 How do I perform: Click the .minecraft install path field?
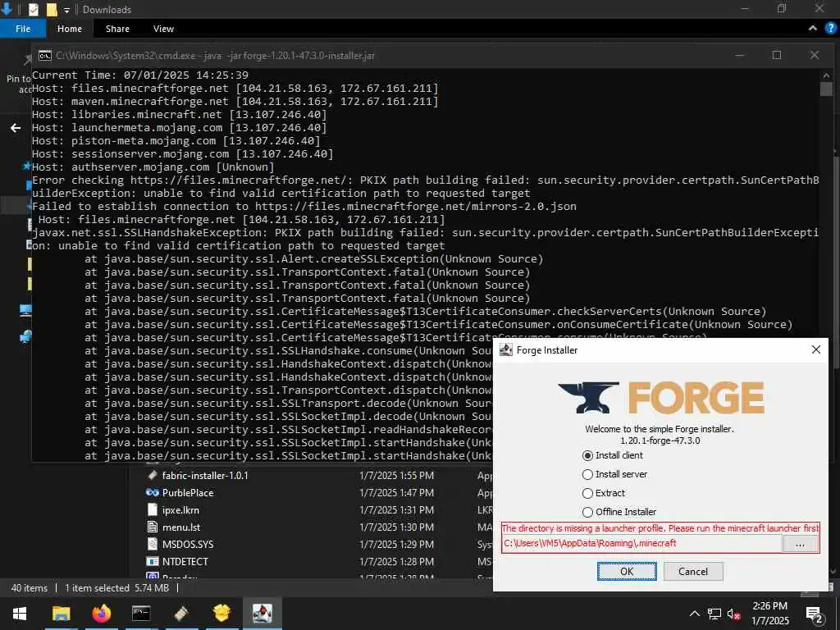tap(641, 543)
